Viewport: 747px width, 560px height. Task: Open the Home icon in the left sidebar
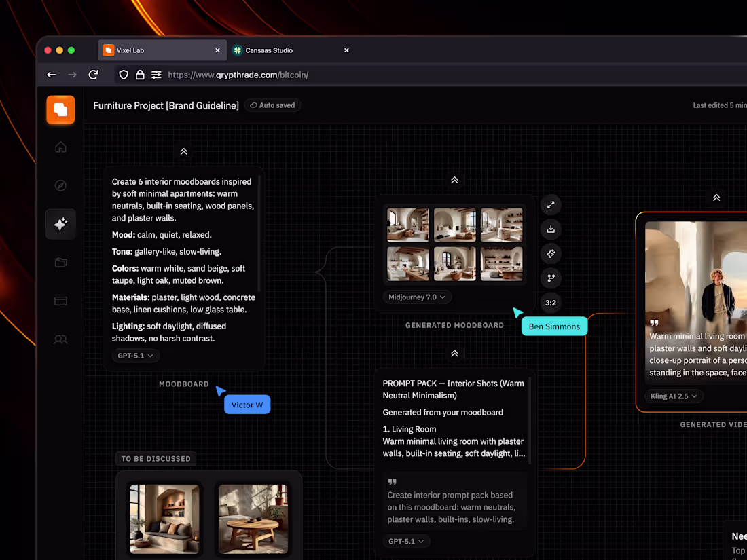[60, 147]
